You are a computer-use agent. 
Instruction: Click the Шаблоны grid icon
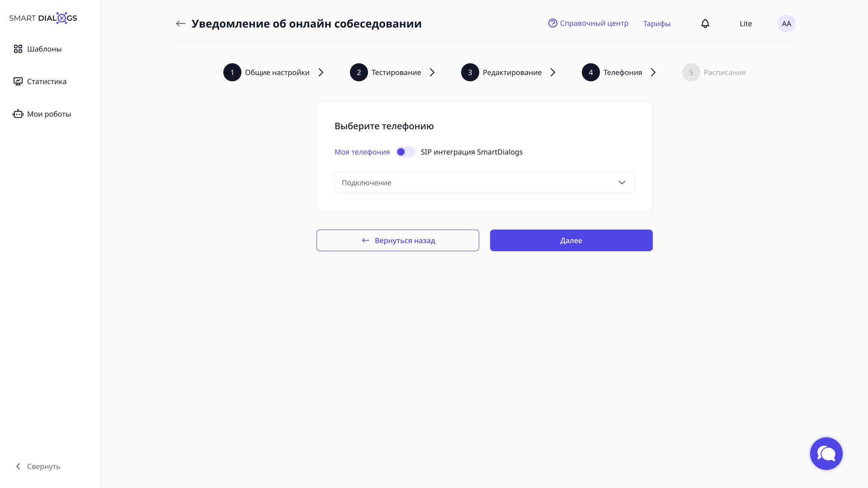[x=18, y=49]
